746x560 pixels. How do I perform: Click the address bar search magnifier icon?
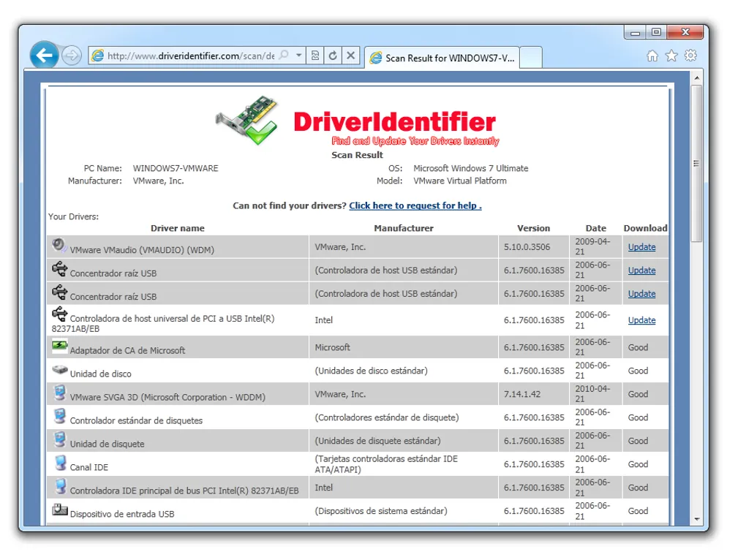click(x=284, y=56)
